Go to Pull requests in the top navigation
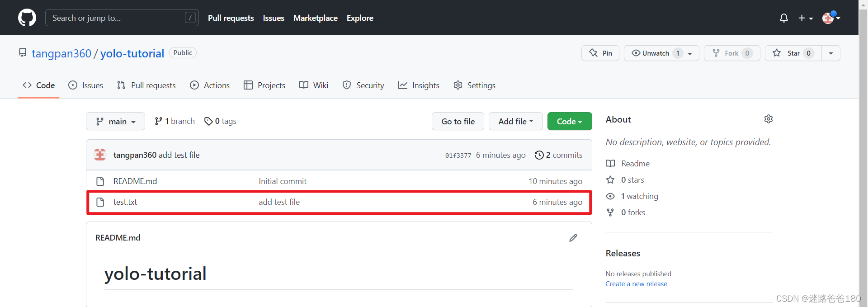Screen dimensions: 868x307 [x=231, y=18]
